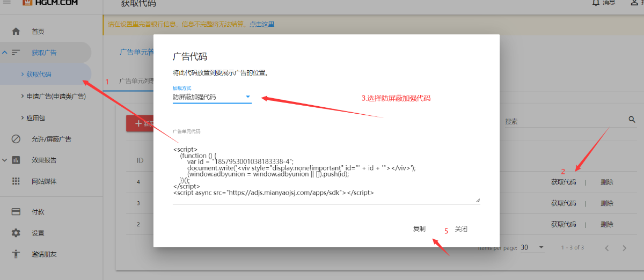Click the chart icon beside 效果报告

click(16, 160)
